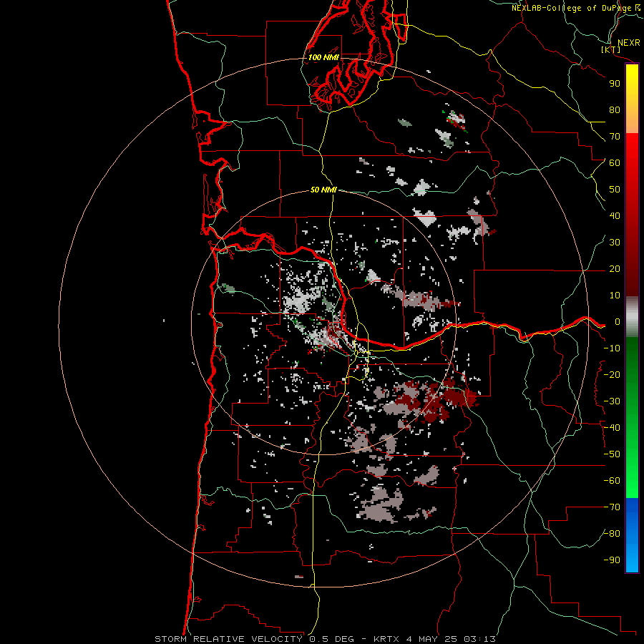The height and width of the screenshot is (644, 644).
Task: Pick the orange segment of the color bar
Action: [632, 120]
